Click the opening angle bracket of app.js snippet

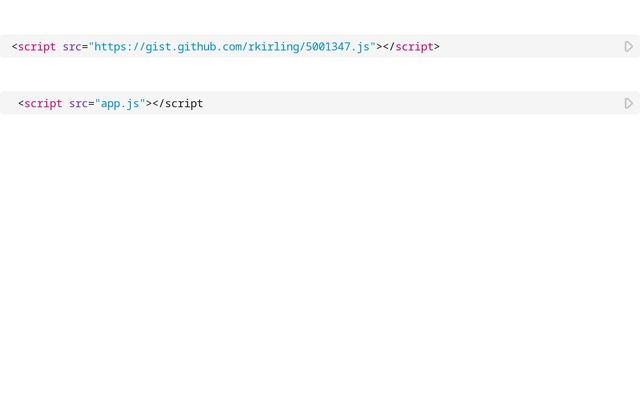tap(21, 104)
